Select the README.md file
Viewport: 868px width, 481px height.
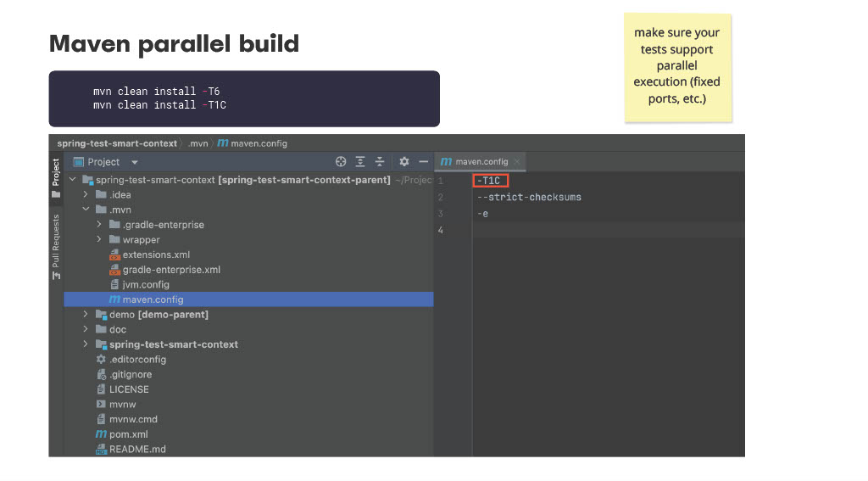tap(137, 449)
